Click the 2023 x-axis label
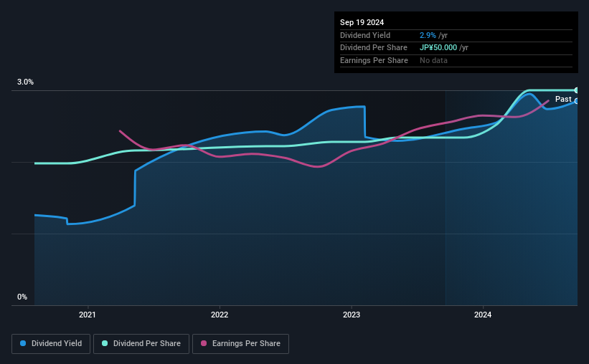The width and height of the screenshot is (589, 364). [352, 315]
